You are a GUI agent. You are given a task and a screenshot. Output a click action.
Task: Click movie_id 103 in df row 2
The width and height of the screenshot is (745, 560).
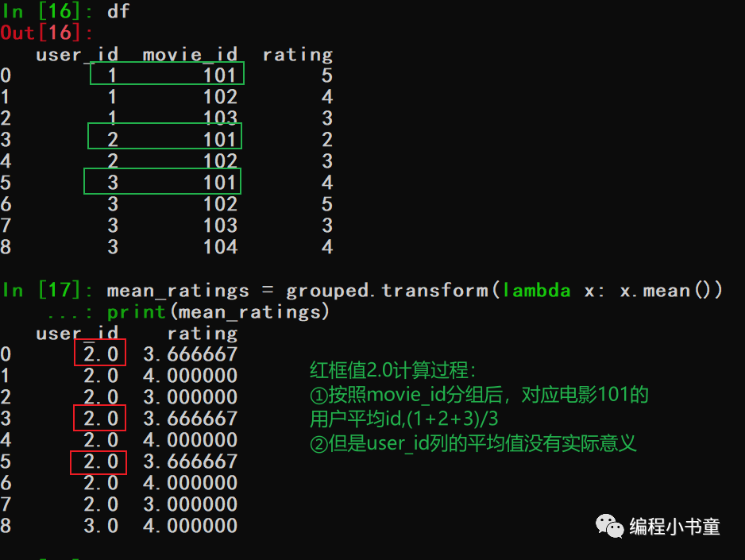click(220, 118)
